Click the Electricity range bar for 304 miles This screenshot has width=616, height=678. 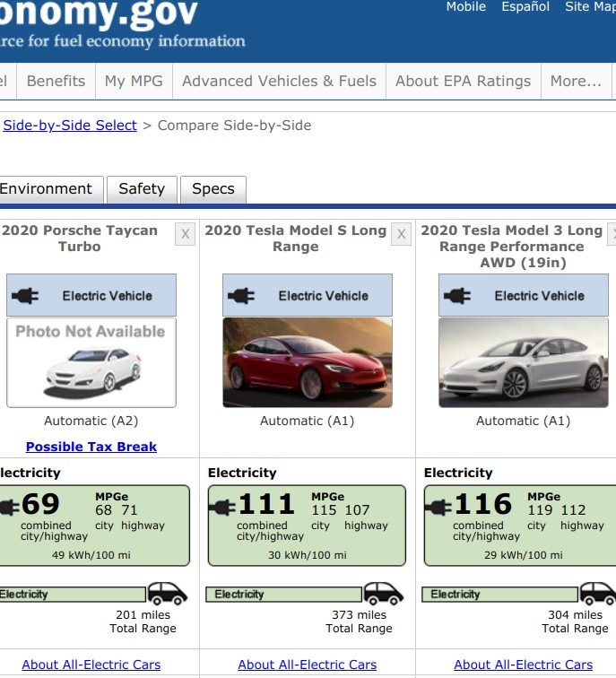pyautogui.click(x=499, y=594)
